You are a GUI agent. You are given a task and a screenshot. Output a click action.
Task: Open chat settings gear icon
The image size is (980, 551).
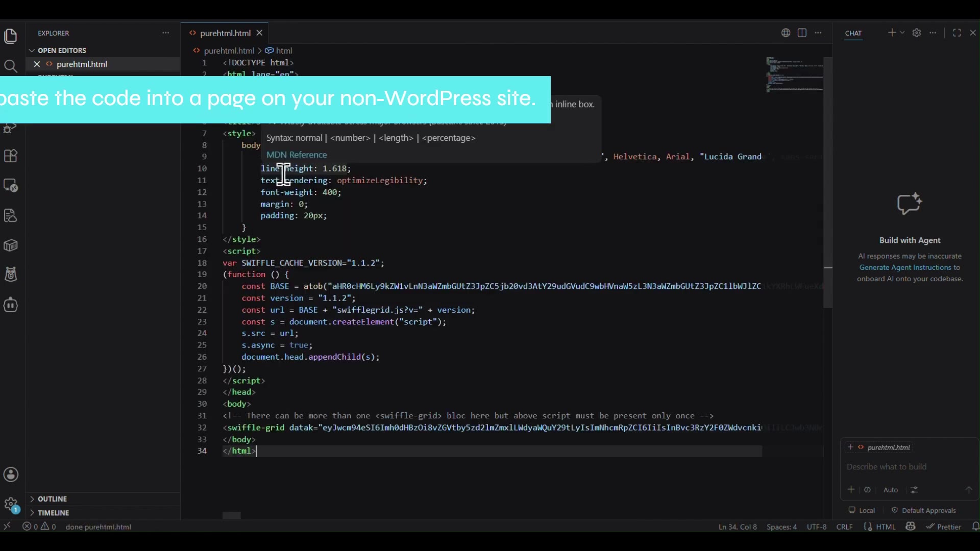917,33
